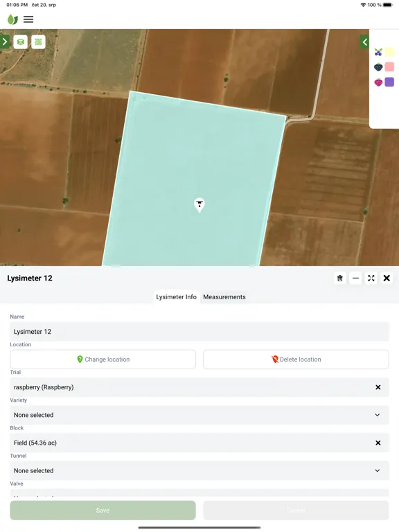Collapse the right legend panel arrow
The image size is (399, 532).
(365, 42)
